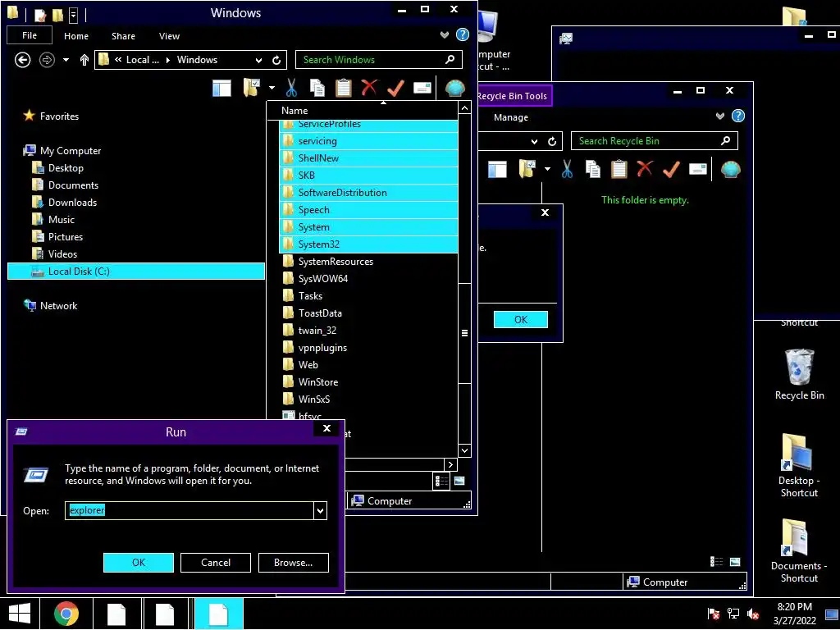Open the Run dialog Open field dropdown
The width and height of the screenshot is (840, 630).
click(320, 510)
